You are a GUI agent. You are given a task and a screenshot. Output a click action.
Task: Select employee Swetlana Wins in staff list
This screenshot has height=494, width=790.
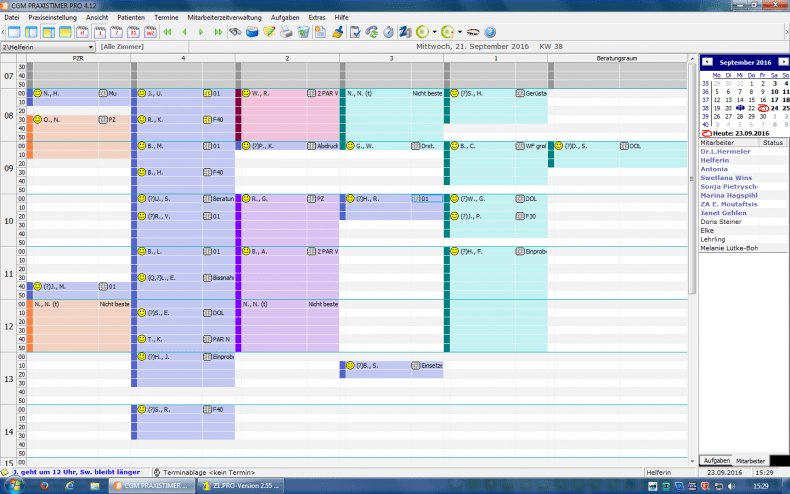pos(726,178)
